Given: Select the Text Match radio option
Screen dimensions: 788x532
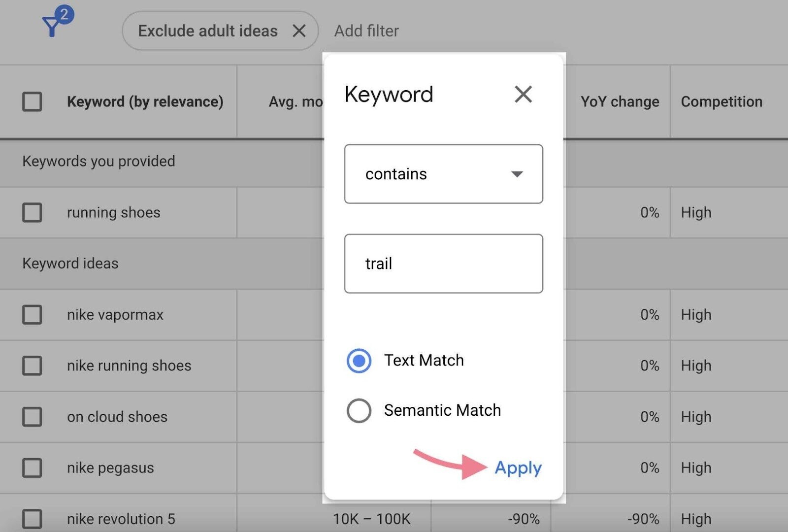Looking at the screenshot, I should point(359,361).
